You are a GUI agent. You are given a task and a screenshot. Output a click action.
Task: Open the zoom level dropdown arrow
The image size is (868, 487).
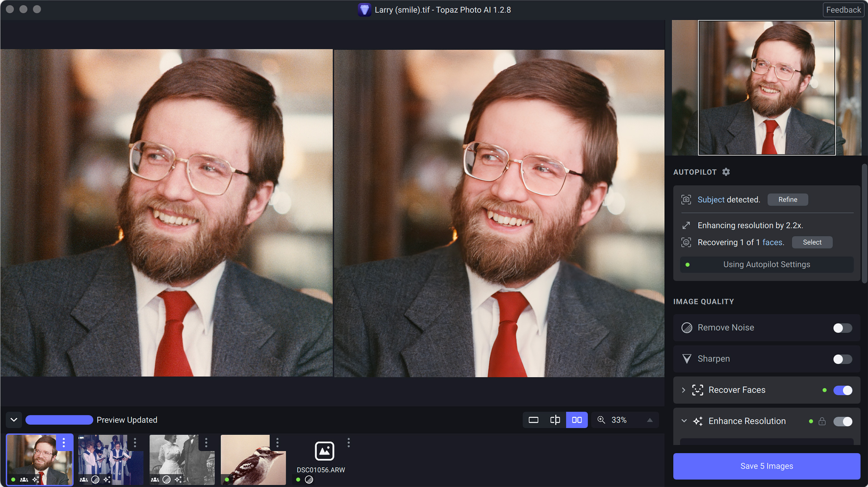[650, 420]
